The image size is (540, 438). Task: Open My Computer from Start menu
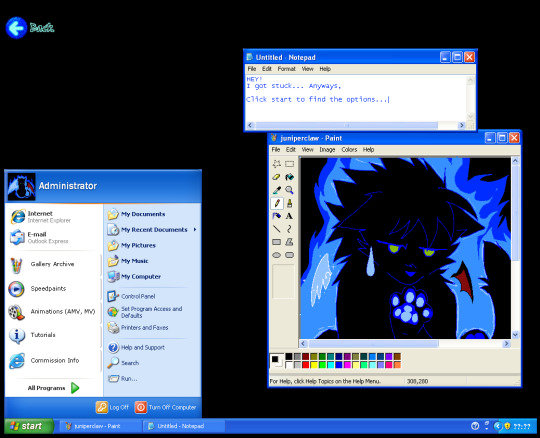click(x=134, y=277)
